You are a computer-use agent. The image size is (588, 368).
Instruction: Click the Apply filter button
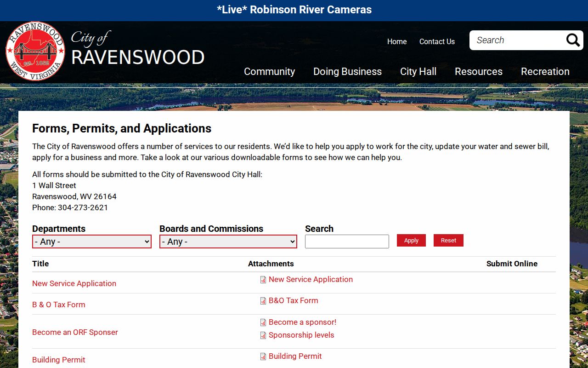click(x=411, y=241)
